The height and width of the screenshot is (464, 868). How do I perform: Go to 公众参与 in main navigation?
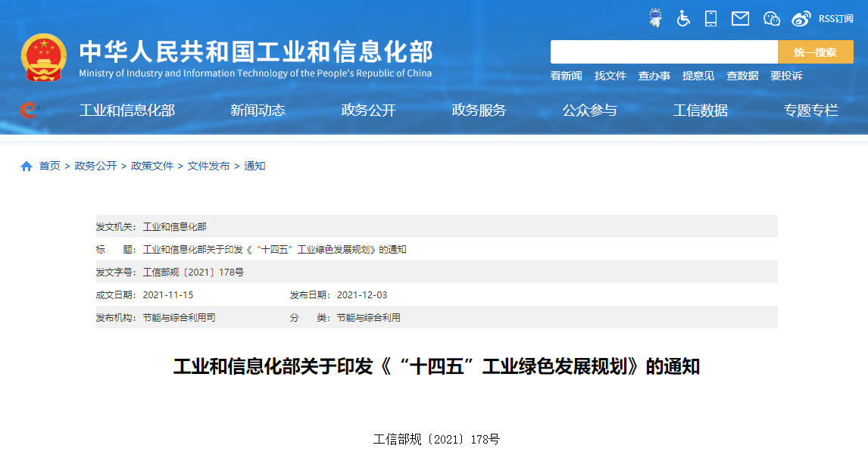(589, 111)
